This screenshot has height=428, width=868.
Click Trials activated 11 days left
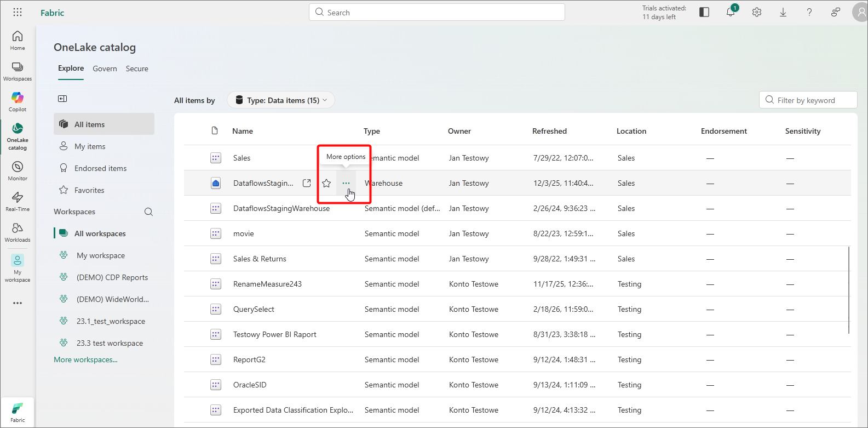664,13
